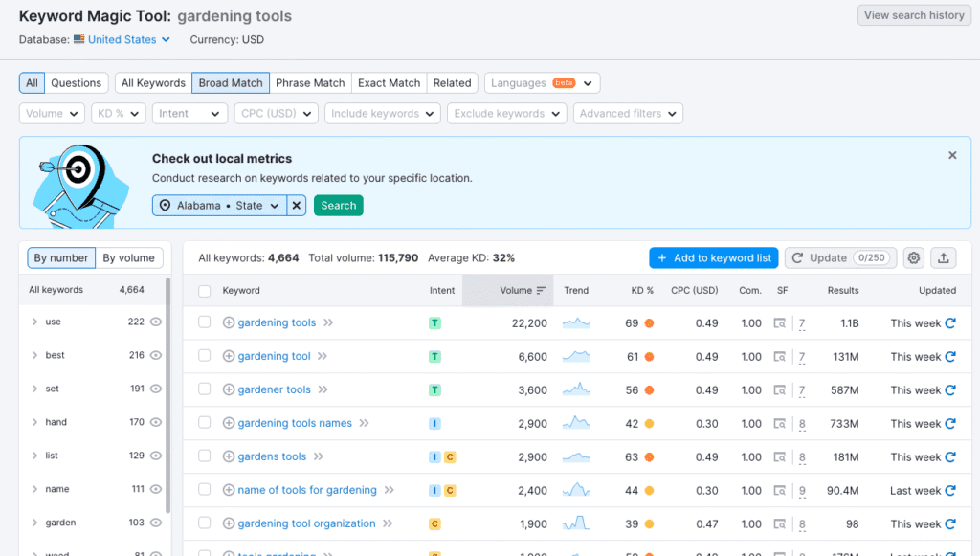Check the select-all checkbox in the table header
Screen dimensions: 980x556
[x=204, y=290]
